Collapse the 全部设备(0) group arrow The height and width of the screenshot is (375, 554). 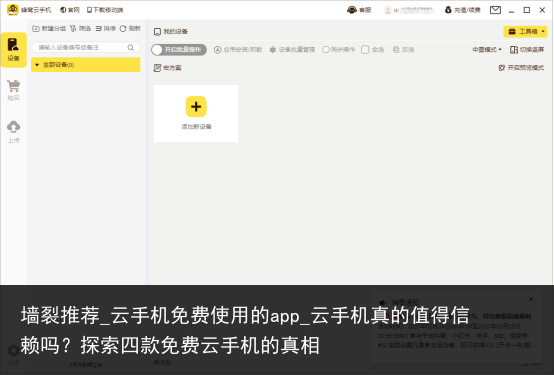(37, 65)
